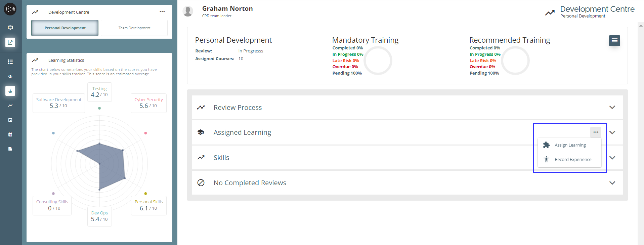Image resolution: width=644 pixels, height=245 pixels.
Task: Choose Assign Learning from the popup menu
Action: click(x=570, y=145)
